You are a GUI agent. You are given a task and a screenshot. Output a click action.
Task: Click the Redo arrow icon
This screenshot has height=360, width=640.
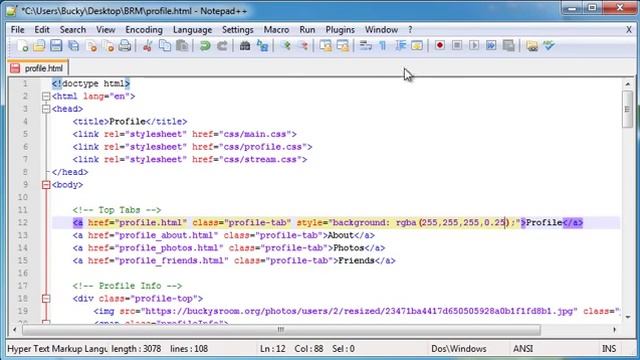(222, 46)
